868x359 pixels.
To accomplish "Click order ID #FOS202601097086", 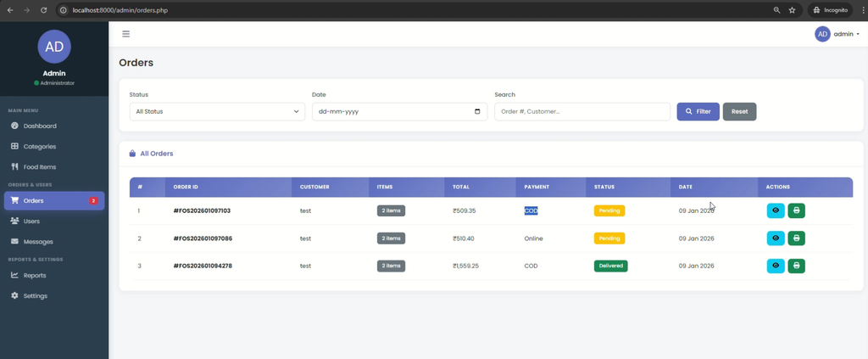I will pos(203,238).
